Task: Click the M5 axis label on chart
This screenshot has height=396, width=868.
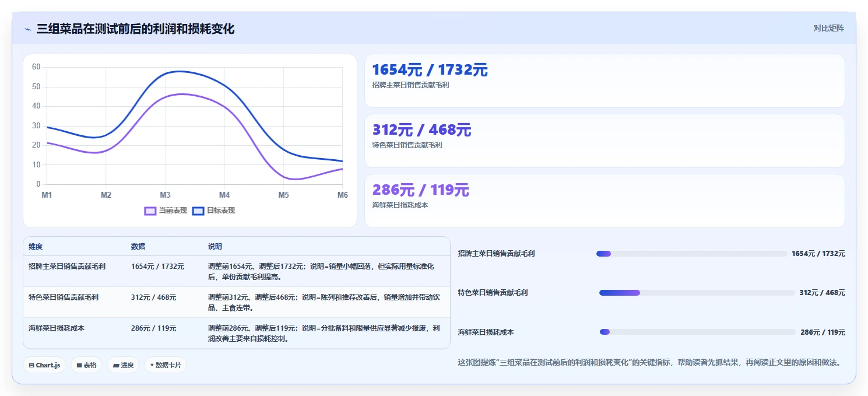Action: tap(283, 195)
